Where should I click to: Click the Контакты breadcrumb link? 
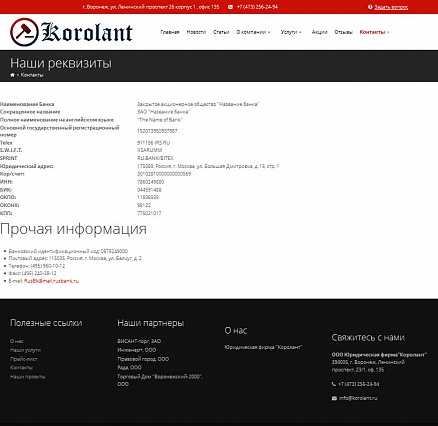point(32,75)
